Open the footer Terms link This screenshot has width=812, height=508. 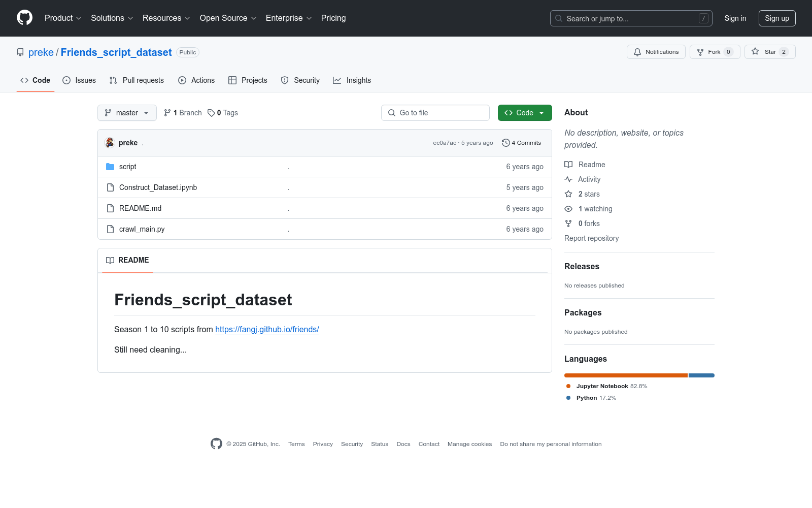(x=296, y=444)
